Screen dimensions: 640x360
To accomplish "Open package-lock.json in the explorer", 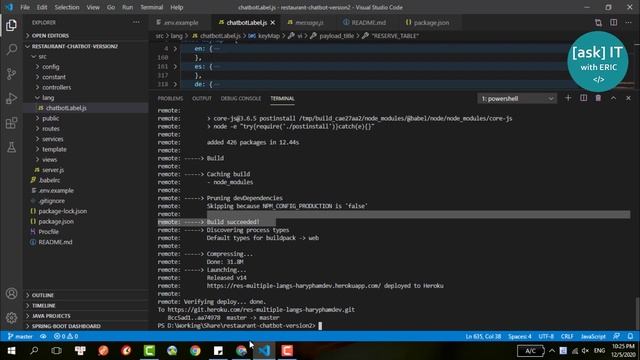I will [62, 211].
